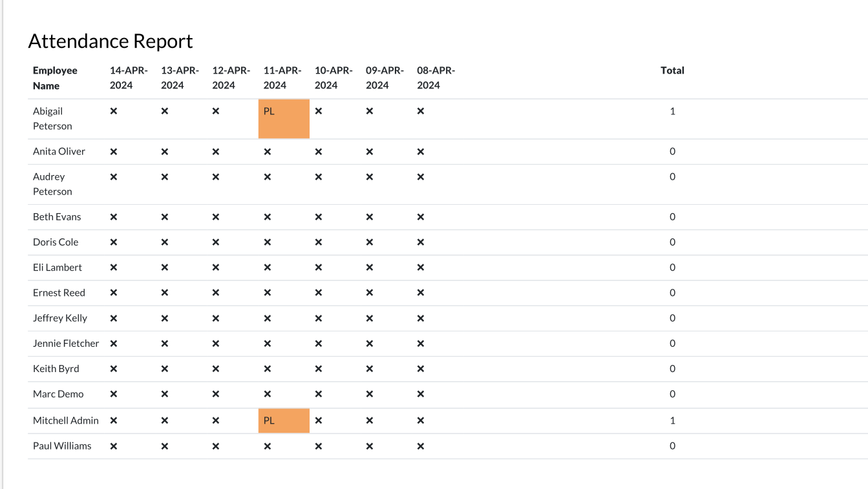Click Doris Cole's X mark under 12-APR-2024

point(216,242)
